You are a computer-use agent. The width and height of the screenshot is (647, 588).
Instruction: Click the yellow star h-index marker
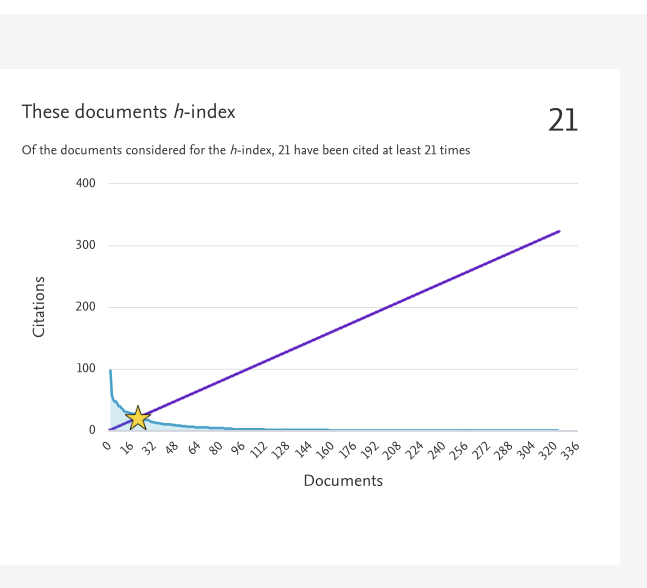[x=137, y=418]
